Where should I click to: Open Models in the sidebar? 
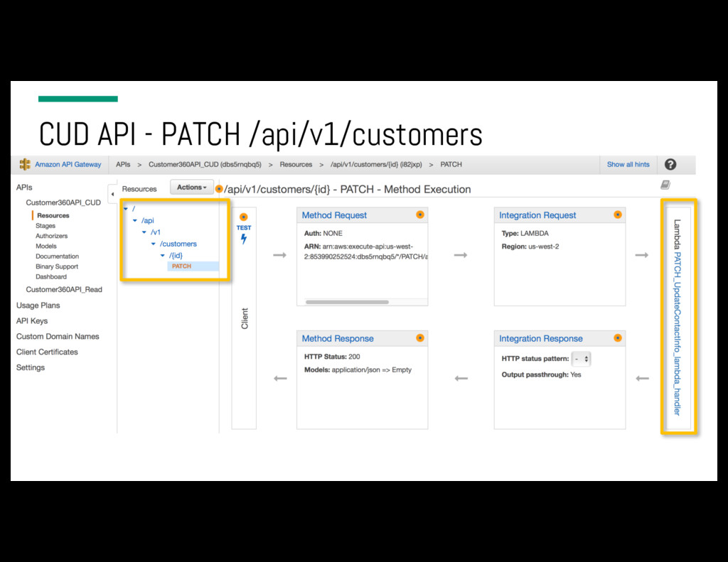click(46, 246)
